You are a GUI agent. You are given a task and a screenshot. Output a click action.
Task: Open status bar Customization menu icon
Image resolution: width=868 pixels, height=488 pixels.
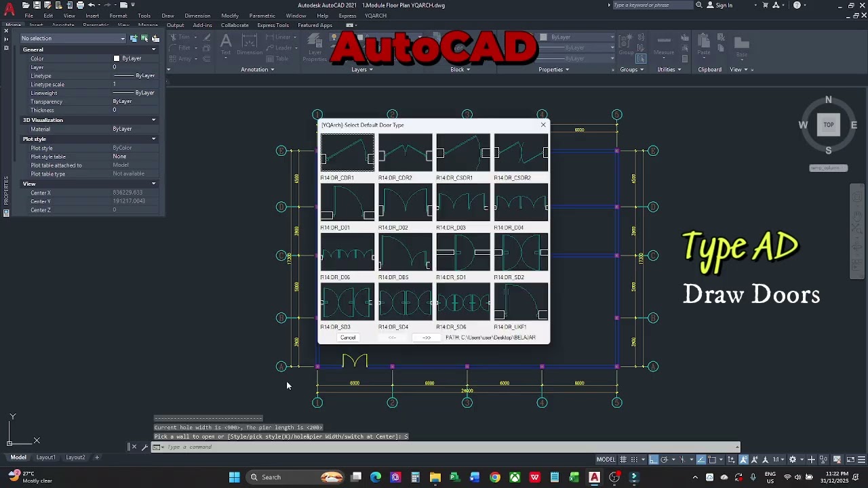862,460
